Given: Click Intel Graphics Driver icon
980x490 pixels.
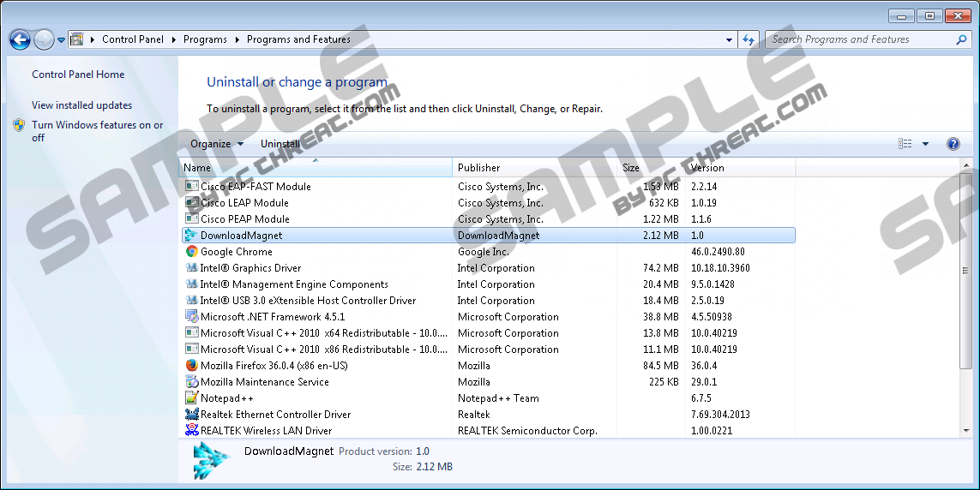Looking at the screenshot, I should 192,268.
